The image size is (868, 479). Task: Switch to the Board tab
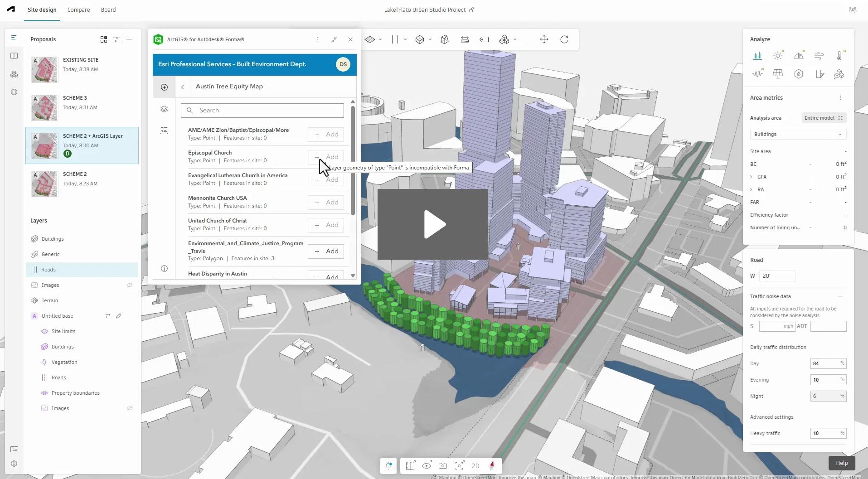coord(108,10)
